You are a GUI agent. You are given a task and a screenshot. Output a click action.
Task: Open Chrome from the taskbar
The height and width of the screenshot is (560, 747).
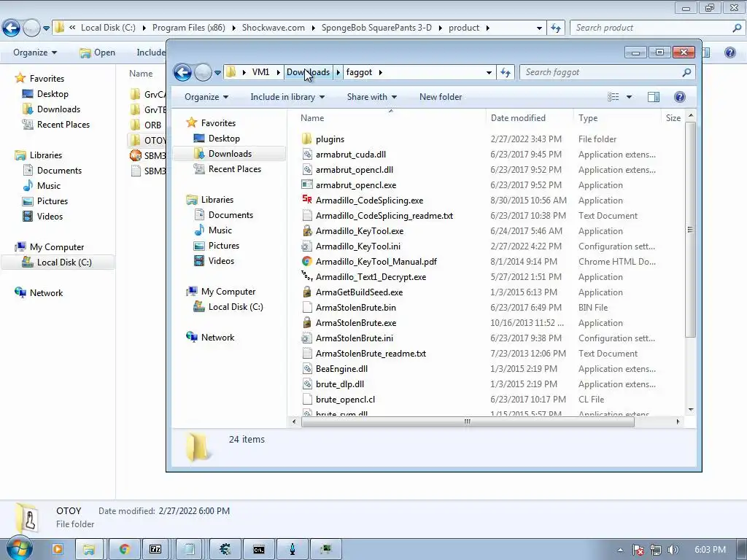pos(125,550)
